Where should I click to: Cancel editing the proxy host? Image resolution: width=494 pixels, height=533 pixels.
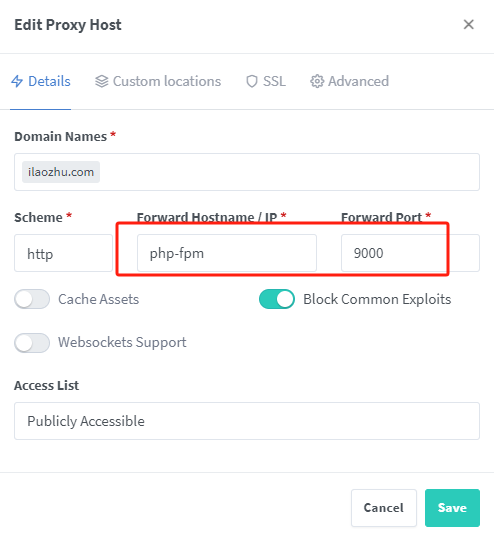tap(384, 508)
